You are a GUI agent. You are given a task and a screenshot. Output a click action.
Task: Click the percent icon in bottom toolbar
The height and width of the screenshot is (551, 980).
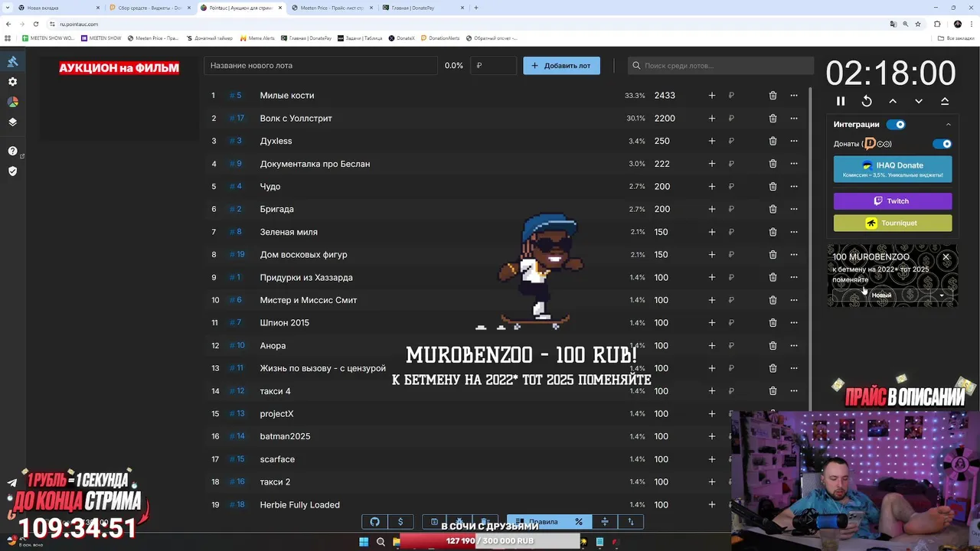click(x=579, y=522)
